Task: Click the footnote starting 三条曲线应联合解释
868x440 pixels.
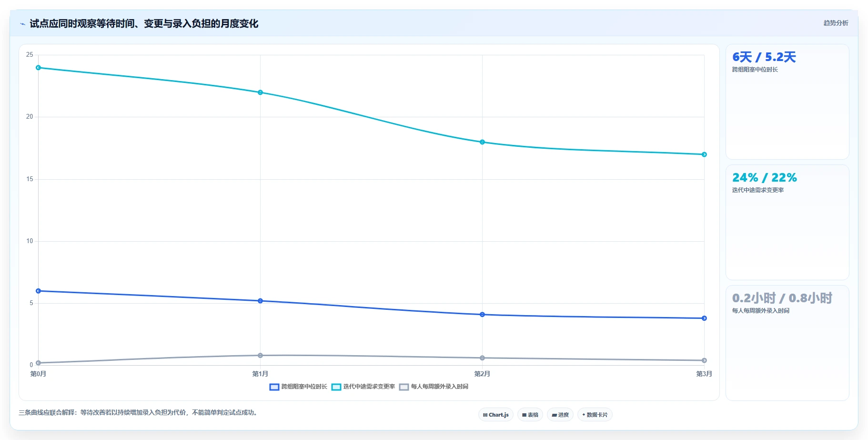Action: 139,413
